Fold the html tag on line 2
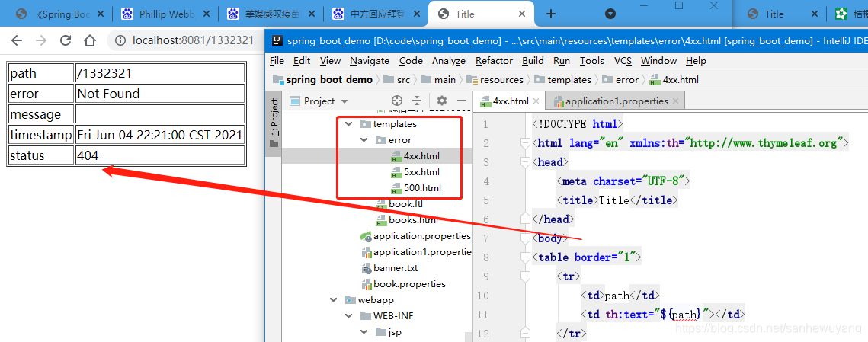This screenshot has height=342, width=868. pos(525,143)
